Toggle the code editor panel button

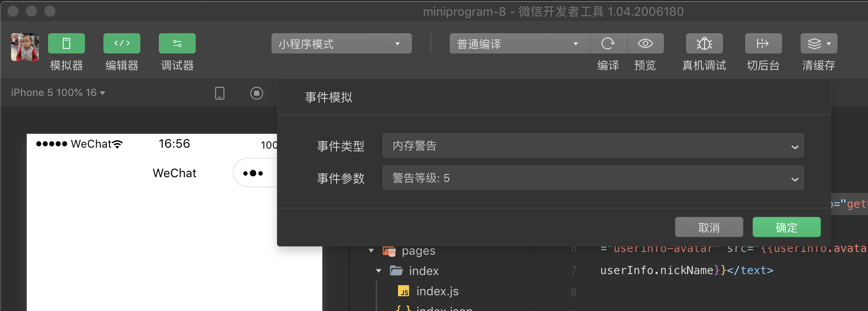point(122,43)
